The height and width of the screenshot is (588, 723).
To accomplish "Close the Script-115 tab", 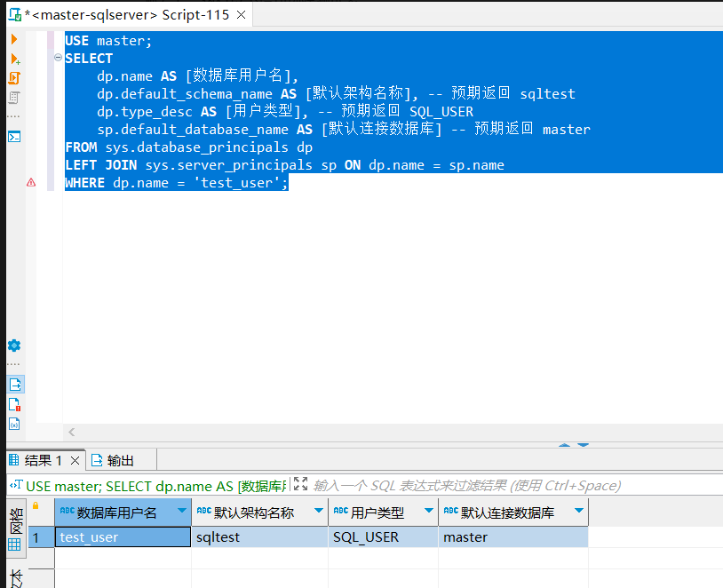I will click(x=241, y=15).
